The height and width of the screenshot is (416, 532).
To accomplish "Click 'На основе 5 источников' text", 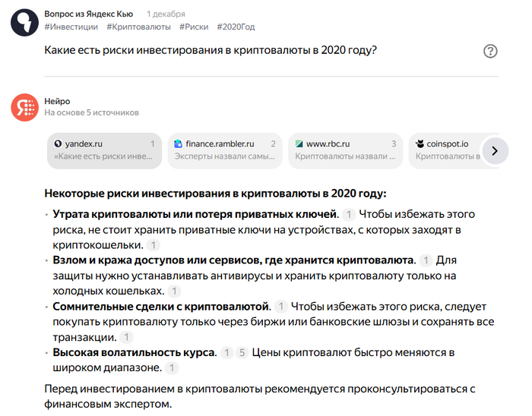I will pyautogui.click(x=92, y=112).
